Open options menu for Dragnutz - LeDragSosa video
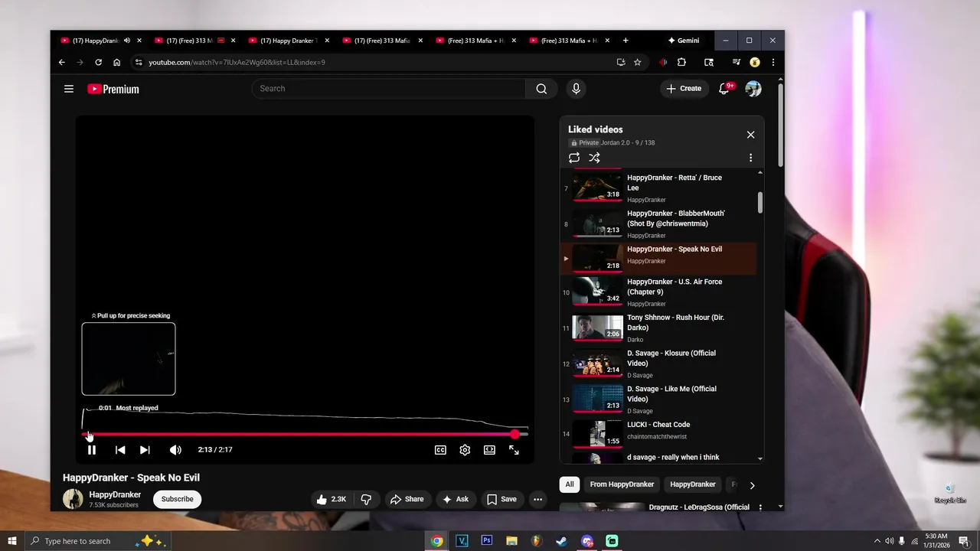This screenshot has width=980, height=551. 760,507
